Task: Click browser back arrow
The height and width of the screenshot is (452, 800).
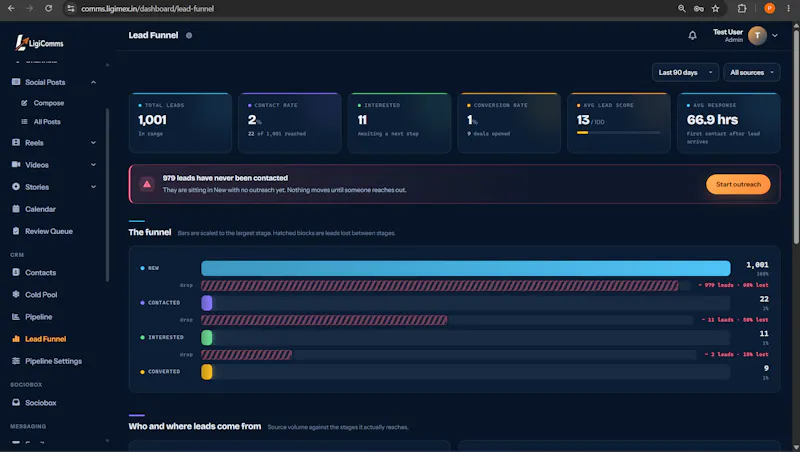Action: coord(11,8)
